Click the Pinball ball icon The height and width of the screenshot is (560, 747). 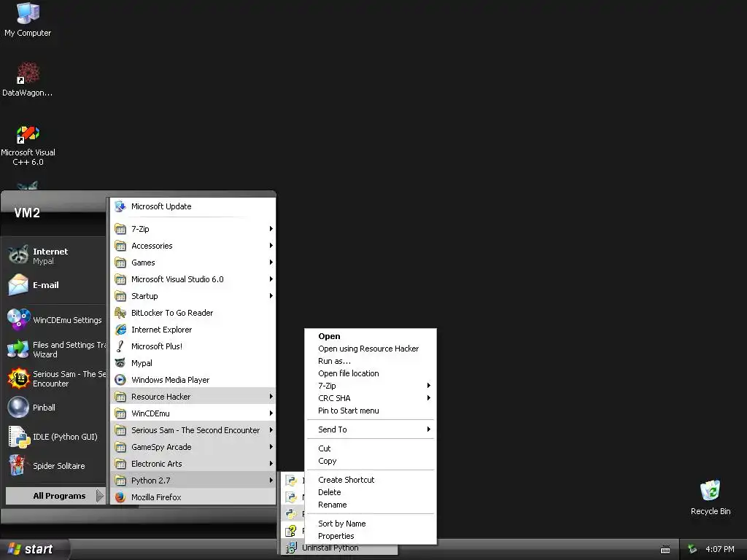pyautogui.click(x=18, y=408)
